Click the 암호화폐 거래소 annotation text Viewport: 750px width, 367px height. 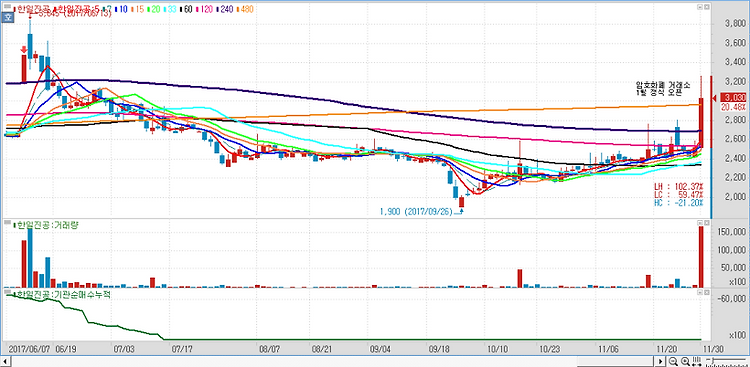point(663,85)
